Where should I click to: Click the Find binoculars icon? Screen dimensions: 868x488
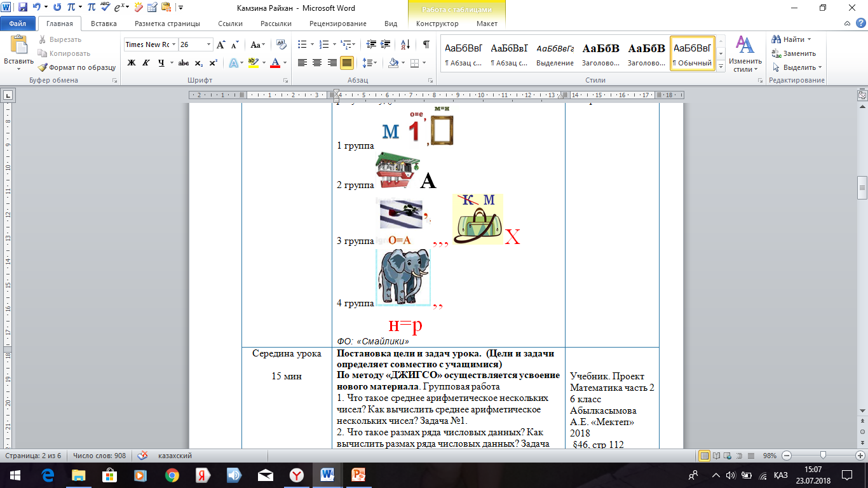tap(776, 39)
